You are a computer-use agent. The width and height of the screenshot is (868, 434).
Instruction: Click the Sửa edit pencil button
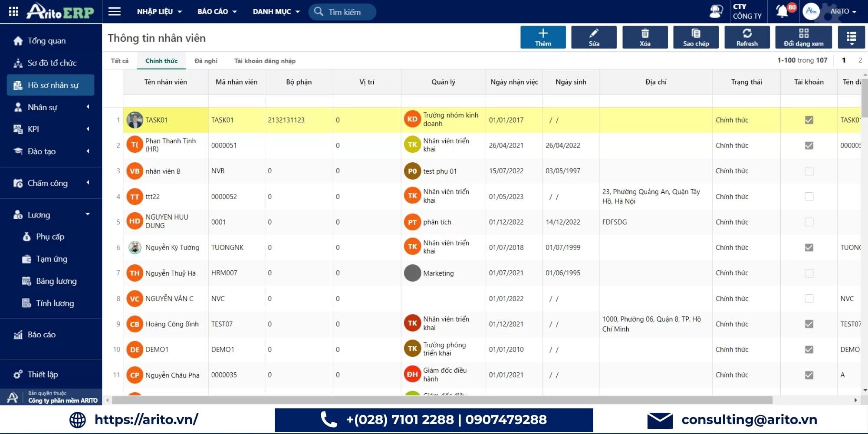pos(594,37)
